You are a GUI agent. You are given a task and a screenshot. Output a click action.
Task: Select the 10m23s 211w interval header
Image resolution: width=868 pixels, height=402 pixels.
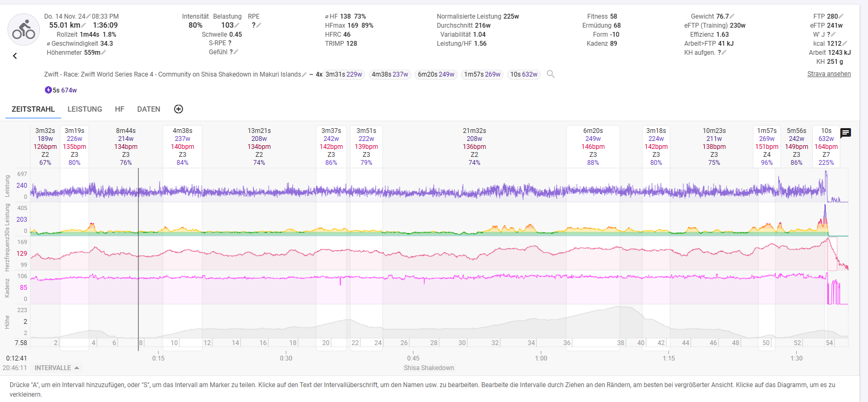click(x=714, y=146)
